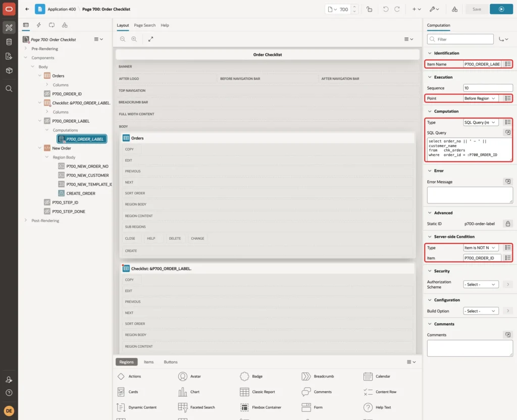The height and width of the screenshot is (420, 517).
Task: Open Create plus menu in toolbar
Action: click(417, 9)
